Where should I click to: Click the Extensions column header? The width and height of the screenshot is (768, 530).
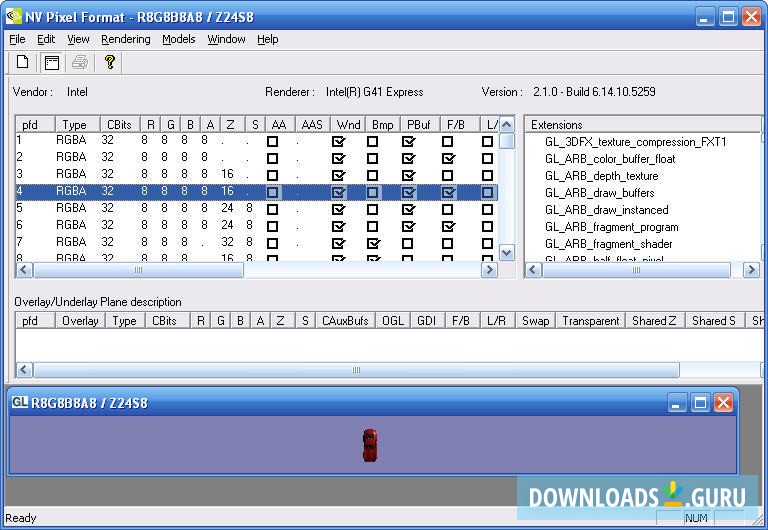tap(643, 124)
